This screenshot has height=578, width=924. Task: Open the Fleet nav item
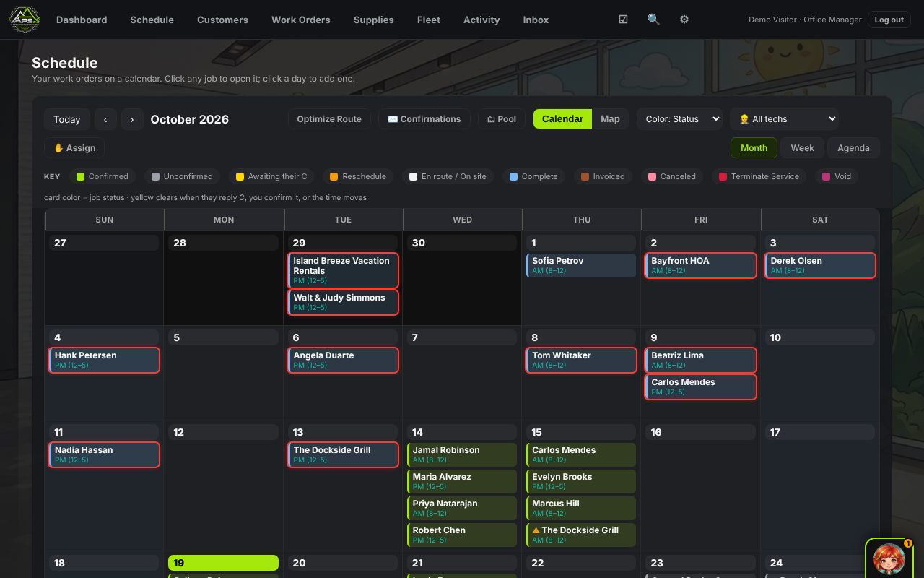coord(429,20)
